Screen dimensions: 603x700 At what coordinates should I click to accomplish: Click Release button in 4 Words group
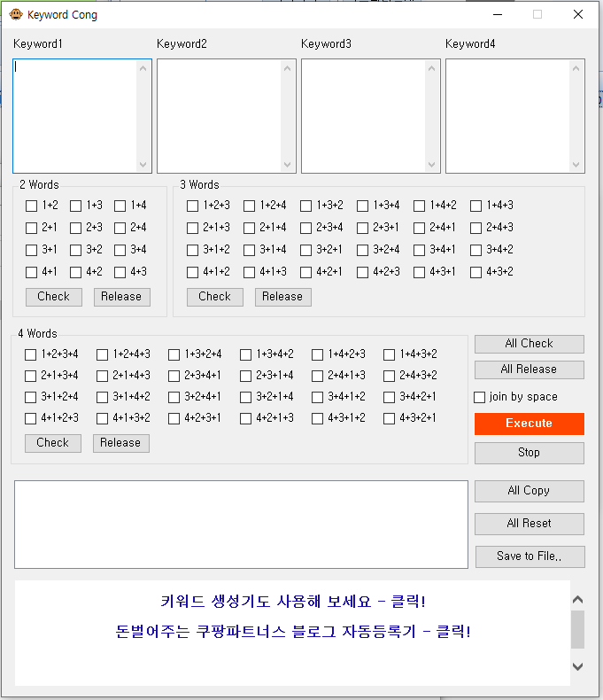pos(121,443)
